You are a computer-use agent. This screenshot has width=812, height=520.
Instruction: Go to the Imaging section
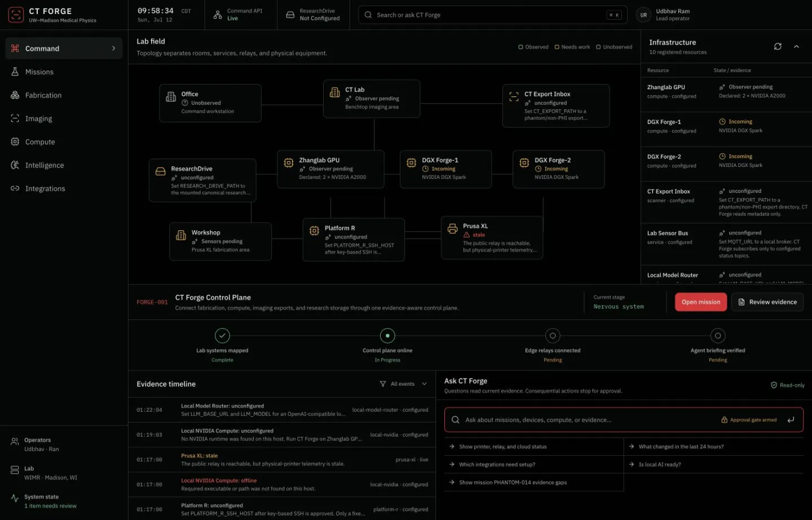pyautogui.click(x=64, y=118)
